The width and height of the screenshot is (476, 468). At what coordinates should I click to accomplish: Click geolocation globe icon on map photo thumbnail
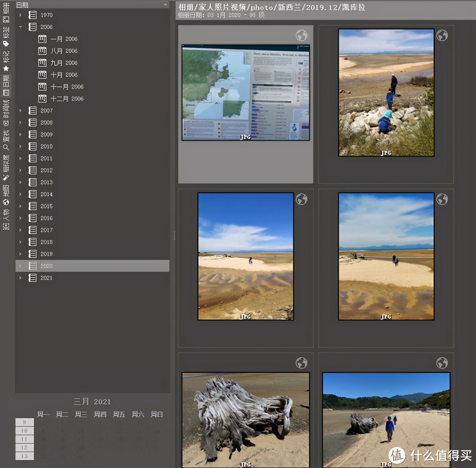tap(301, 35)
